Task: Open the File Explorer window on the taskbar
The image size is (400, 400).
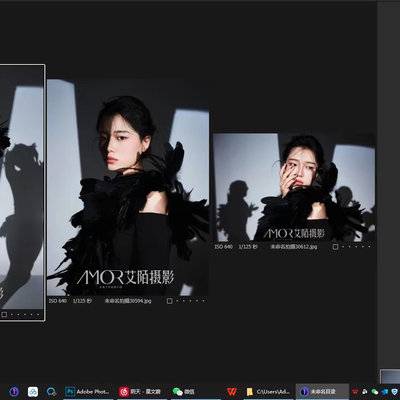Action: point(268,391)
